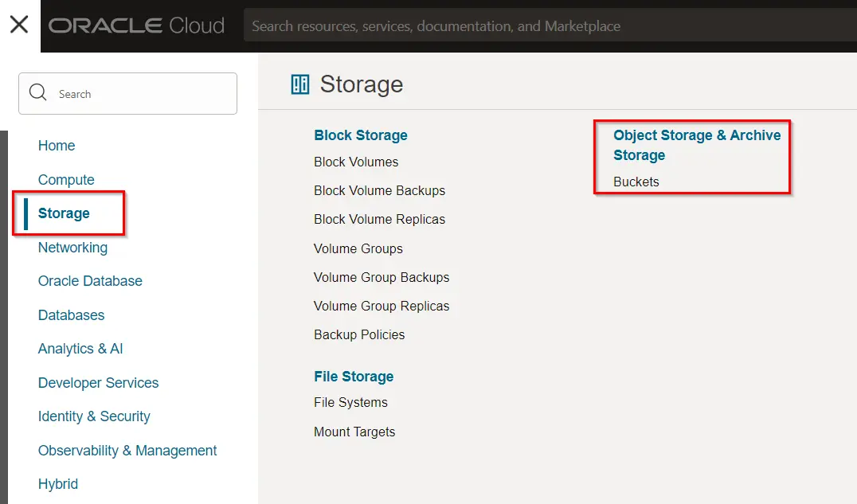This screenshot has width=857, height=504.
Task: Open Block Volume Backups
Action: point(379,190)
